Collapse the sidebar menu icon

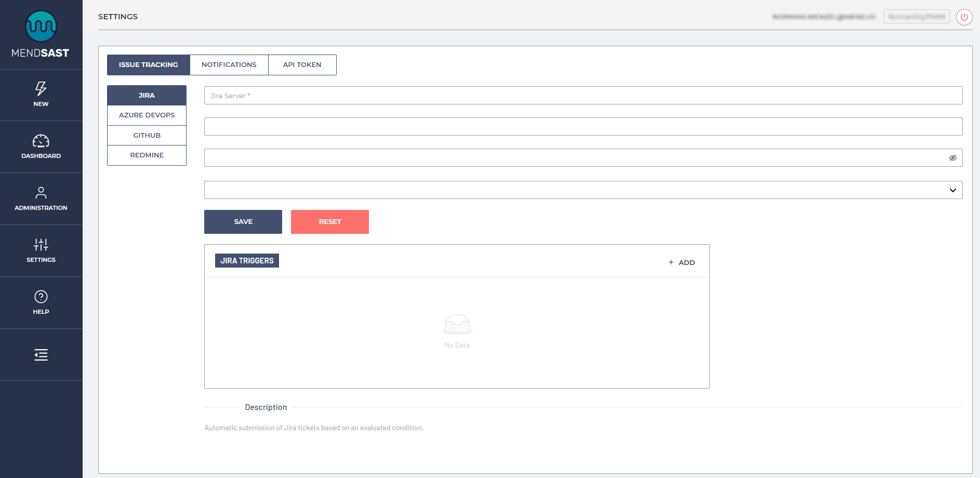tap(41, 355)
